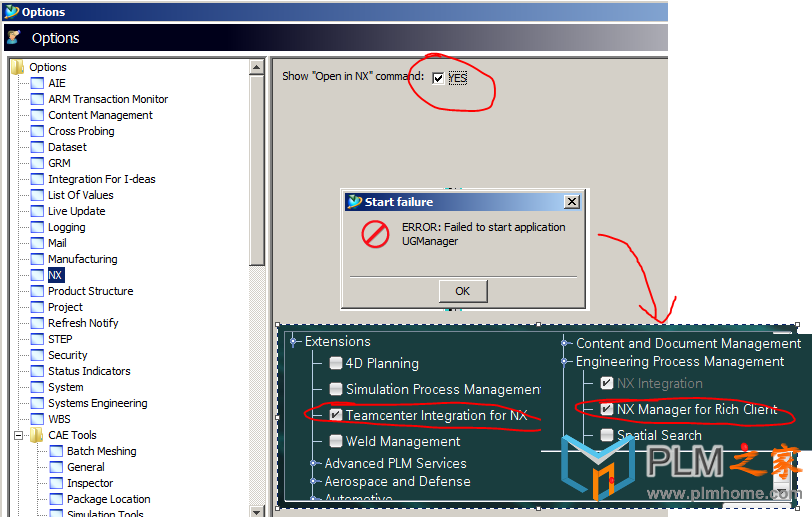Click the Dataset page icon
The width and height of the screenshot is (812, 517).
point(37,147)
